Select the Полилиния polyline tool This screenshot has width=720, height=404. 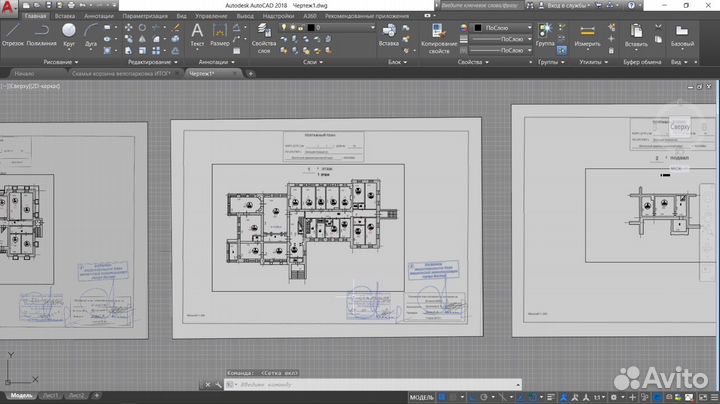pos(41,34)
